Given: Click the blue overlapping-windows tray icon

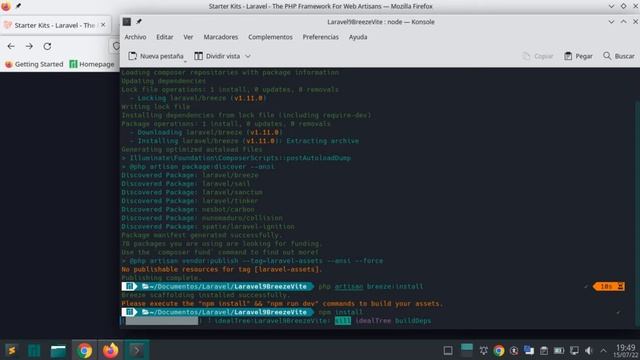Looking at the screenshot, I should click(x=529, y=350).
